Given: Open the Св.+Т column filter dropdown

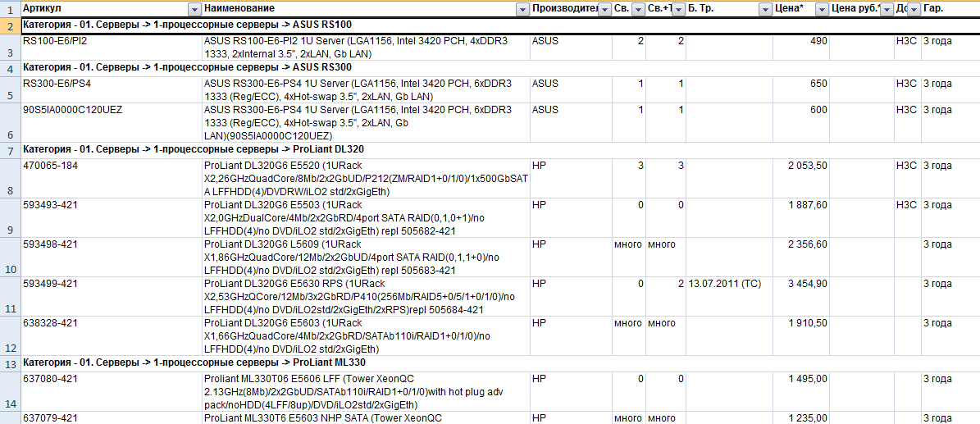Looking at the screenshot, I should [678, 9].
